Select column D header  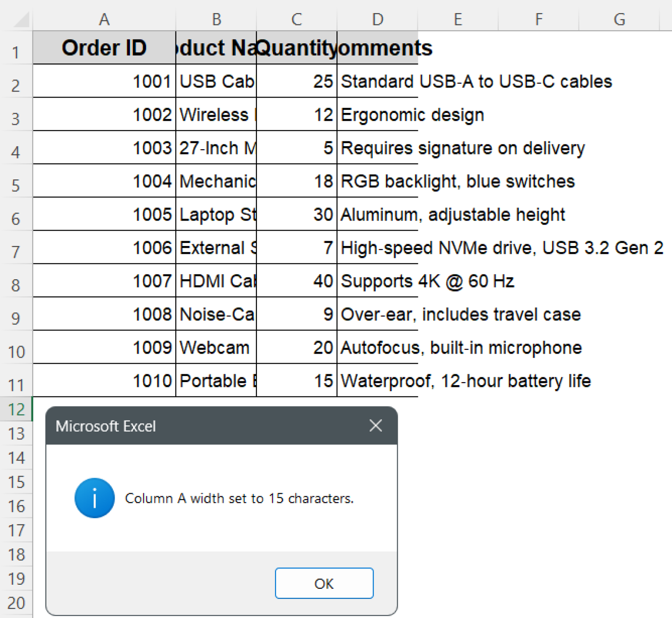tap(377, 19)
